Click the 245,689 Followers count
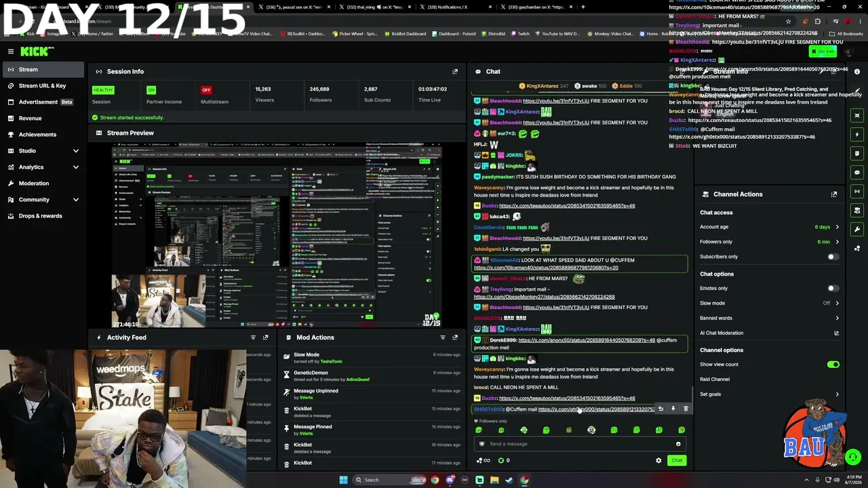Viewport: 868px width, 488px height. [x=319, y=89]
